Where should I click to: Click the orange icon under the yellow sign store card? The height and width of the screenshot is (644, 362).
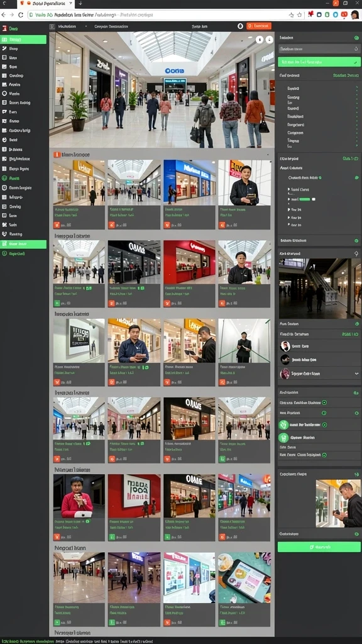tap(57, 225)
